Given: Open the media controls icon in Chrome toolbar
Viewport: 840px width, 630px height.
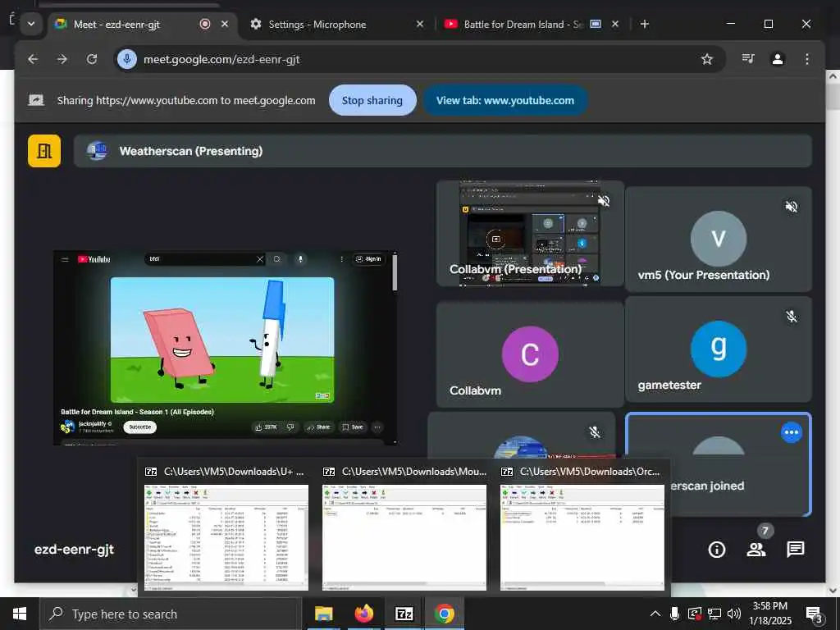Looking at the screenshot, I should 748,59.
